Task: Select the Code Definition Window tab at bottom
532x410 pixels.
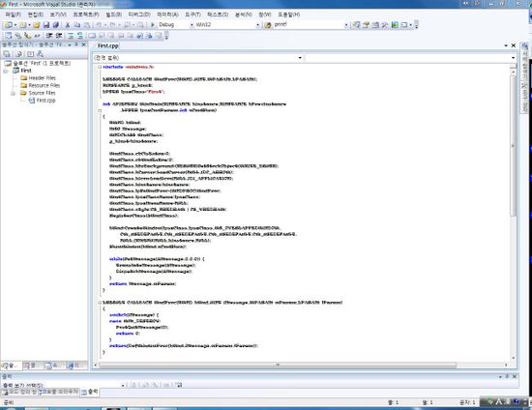Action: click(x=19, y=392)
